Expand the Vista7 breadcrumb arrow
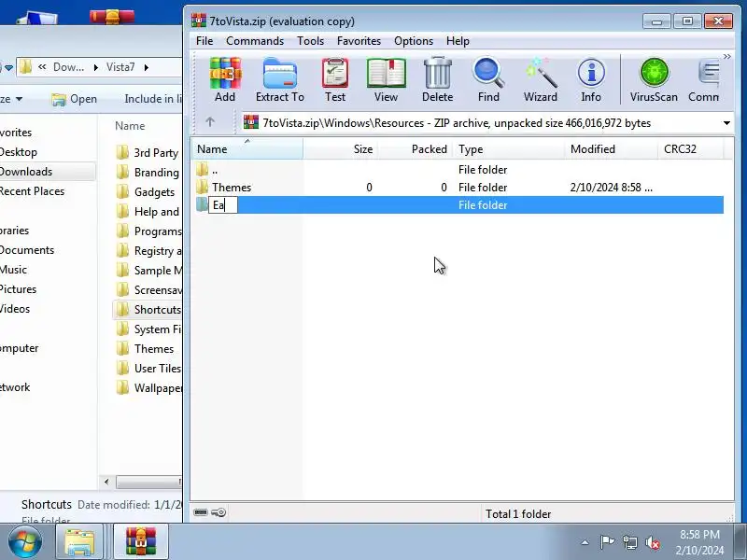The width and height of the screenshot is (747, 560). coord(146,67)
